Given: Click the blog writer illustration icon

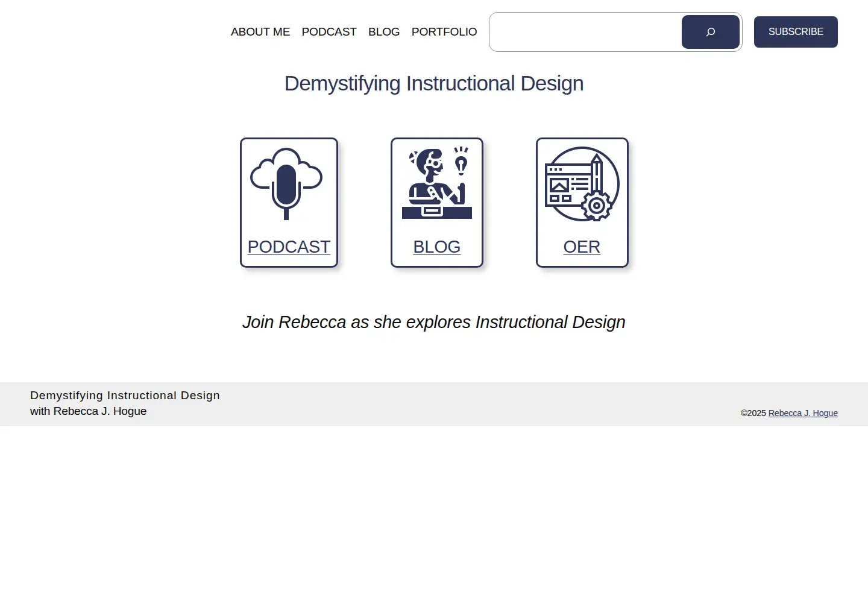Looking at the screenshot, I should (437, 183).
